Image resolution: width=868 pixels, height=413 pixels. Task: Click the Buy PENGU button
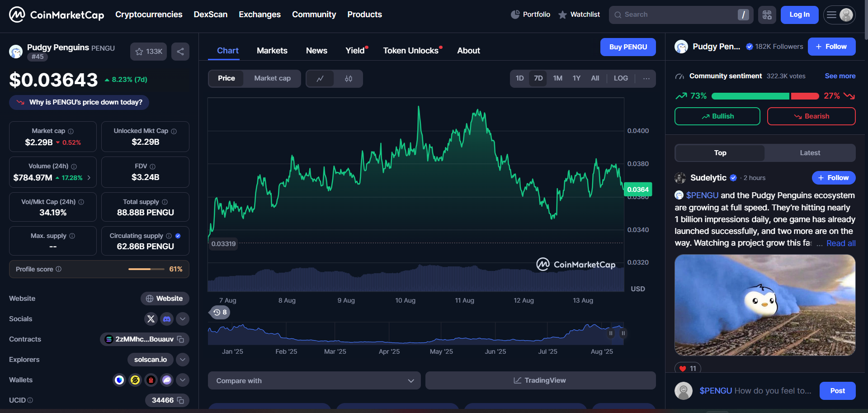point(628,47)
